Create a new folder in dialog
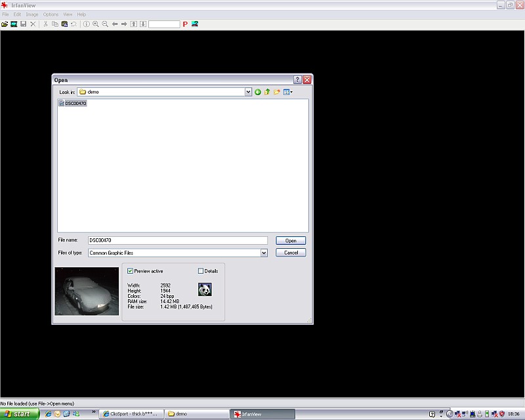 (277, 92)
